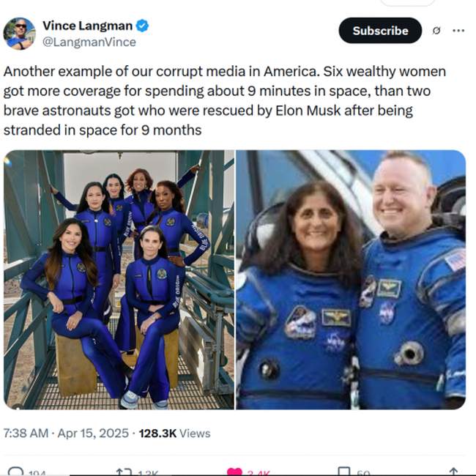Open the three-dot more options menu
The height and width of the screenshot is (476, 476).
coord(458,30)
